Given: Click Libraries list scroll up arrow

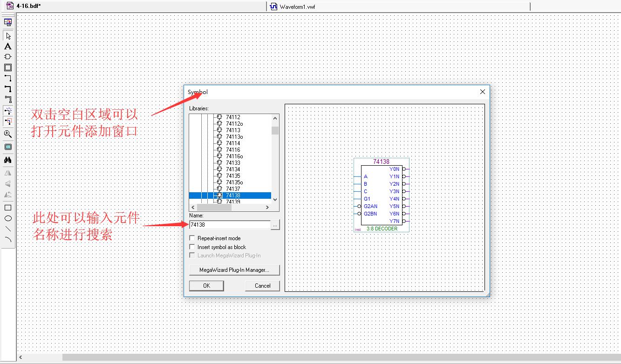Looking at the screenshot, I should [x=275, y=118].
